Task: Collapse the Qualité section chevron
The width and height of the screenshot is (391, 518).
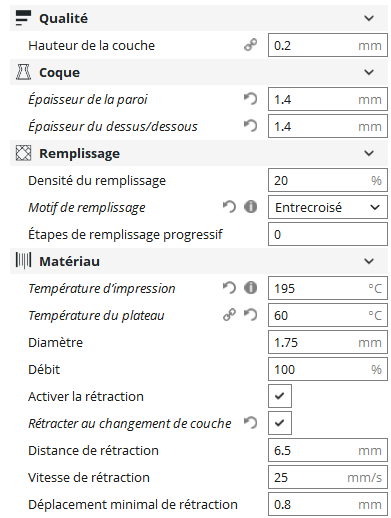Action: pyautogui.click(x=369, y=18)
